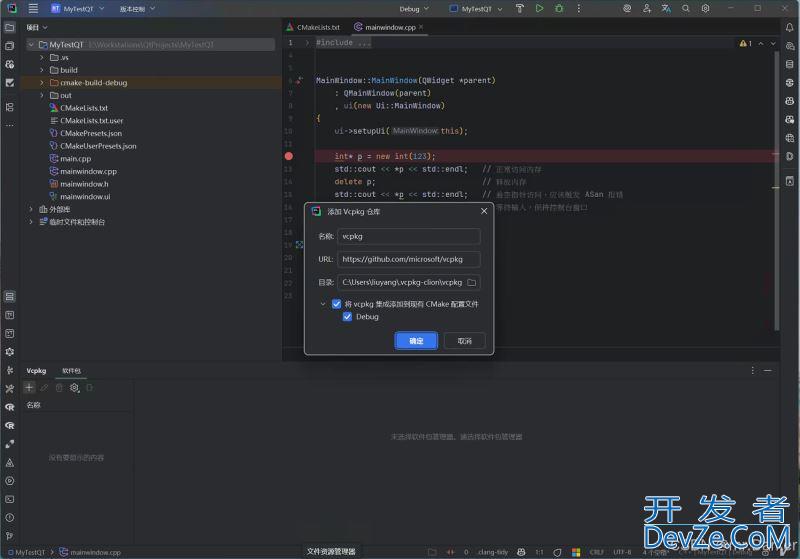Open Search Everywhere magnifier icon
Screen dimensions: 800x559
[x=686, y=8]
